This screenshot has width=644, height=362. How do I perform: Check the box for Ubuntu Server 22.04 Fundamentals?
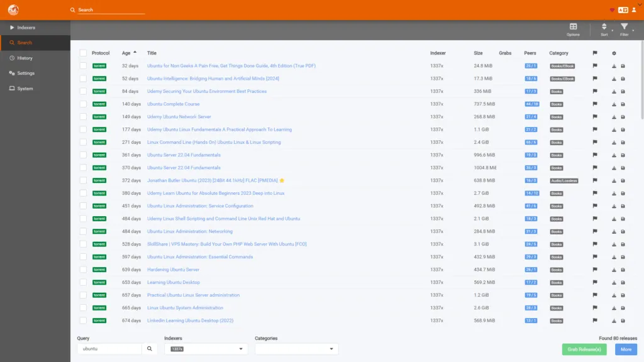pyautogui.click(x=82, y=155)
